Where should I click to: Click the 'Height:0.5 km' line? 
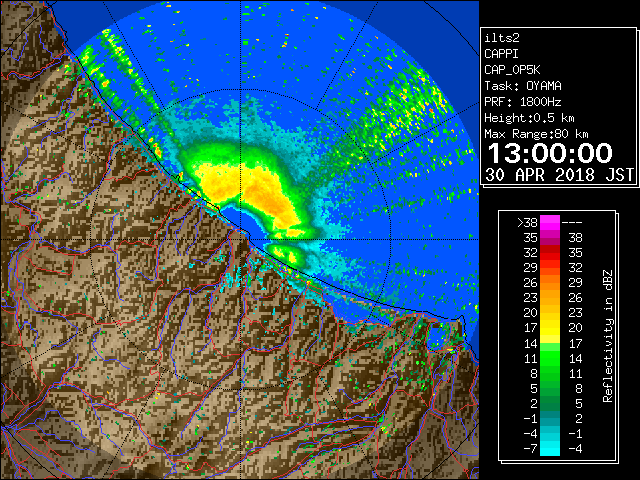529,118
